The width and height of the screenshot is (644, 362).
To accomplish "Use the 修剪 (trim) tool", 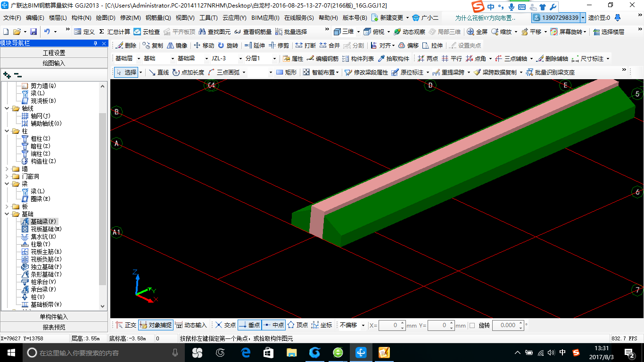I will tap(279, 46).
